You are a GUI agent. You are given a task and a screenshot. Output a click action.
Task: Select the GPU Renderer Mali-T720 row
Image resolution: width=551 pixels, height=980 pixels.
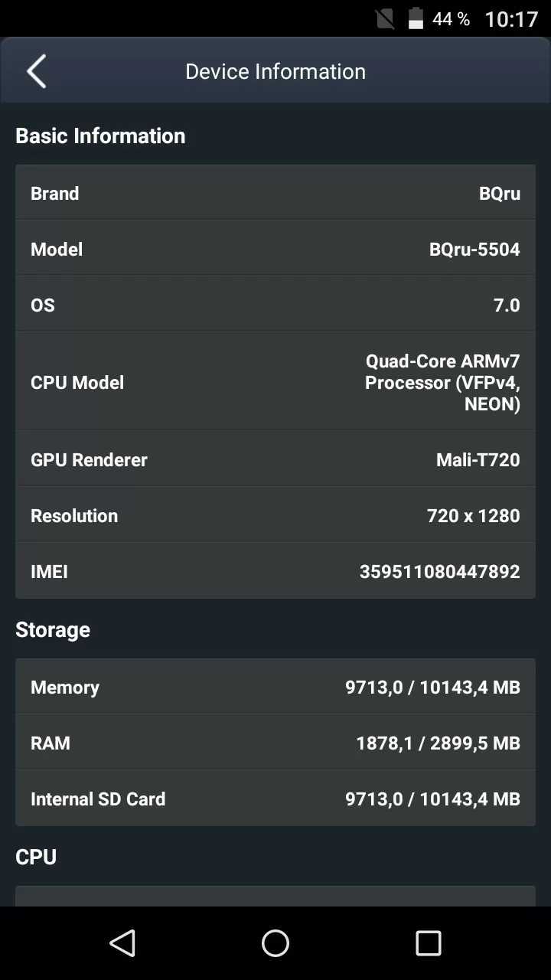point(275,459)
